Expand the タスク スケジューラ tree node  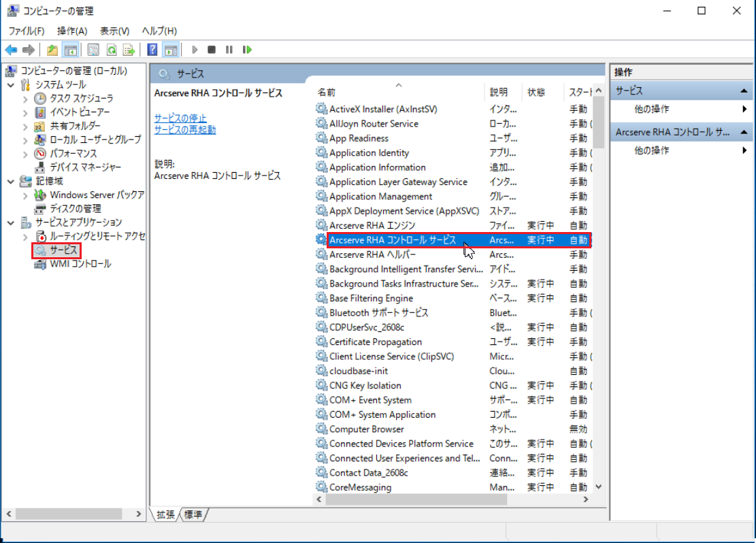(25, 99)
